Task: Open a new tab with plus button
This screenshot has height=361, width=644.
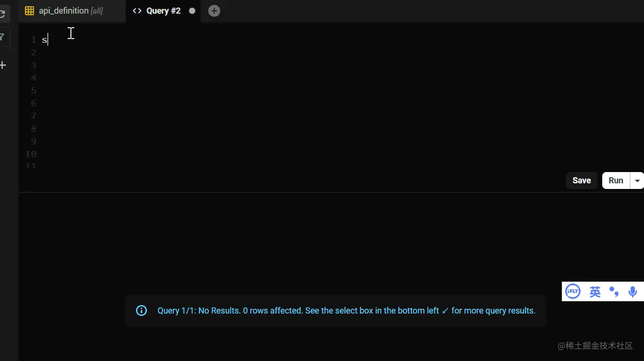Action: pos(214,11)
